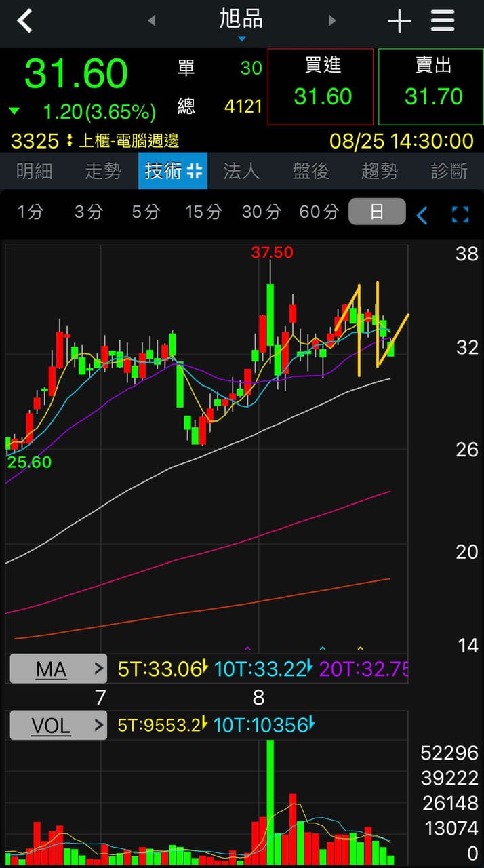
Task: Open the 診斷 tab
Action: (x=449, y=171)
